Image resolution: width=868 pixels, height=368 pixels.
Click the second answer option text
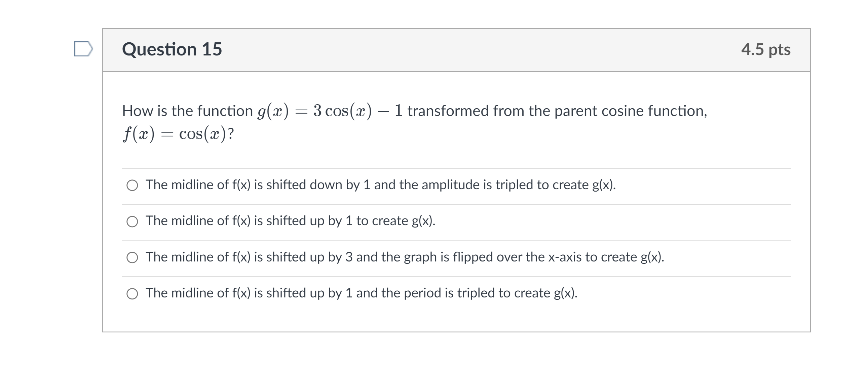(x=291, y=221)
